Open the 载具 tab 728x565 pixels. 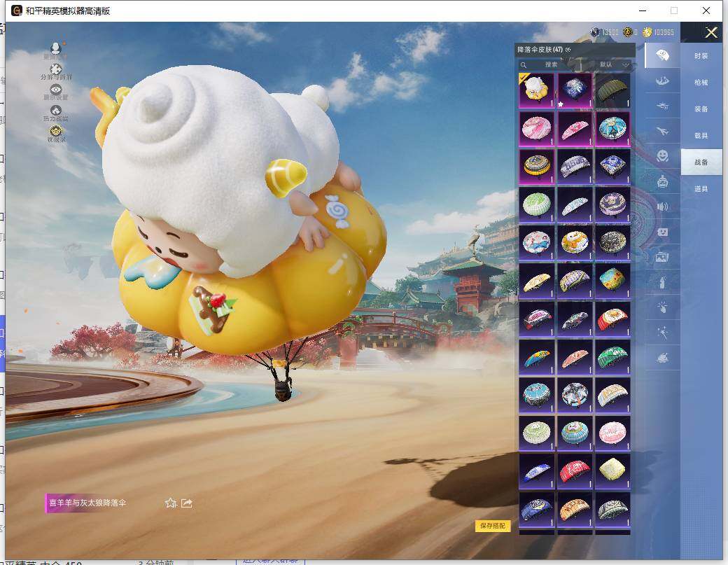click(x=701, y=135)
